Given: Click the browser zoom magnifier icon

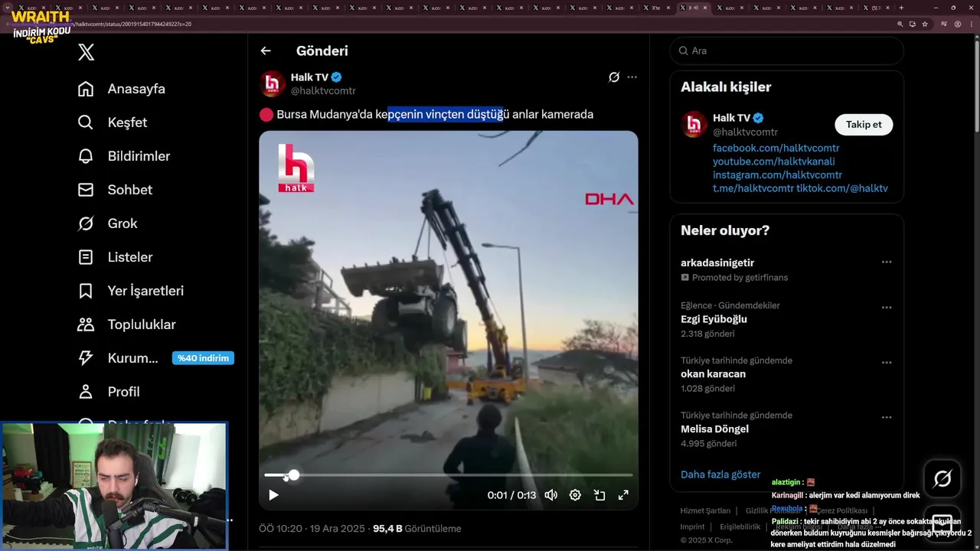Looking at the screenshot, I should (900, 24).
